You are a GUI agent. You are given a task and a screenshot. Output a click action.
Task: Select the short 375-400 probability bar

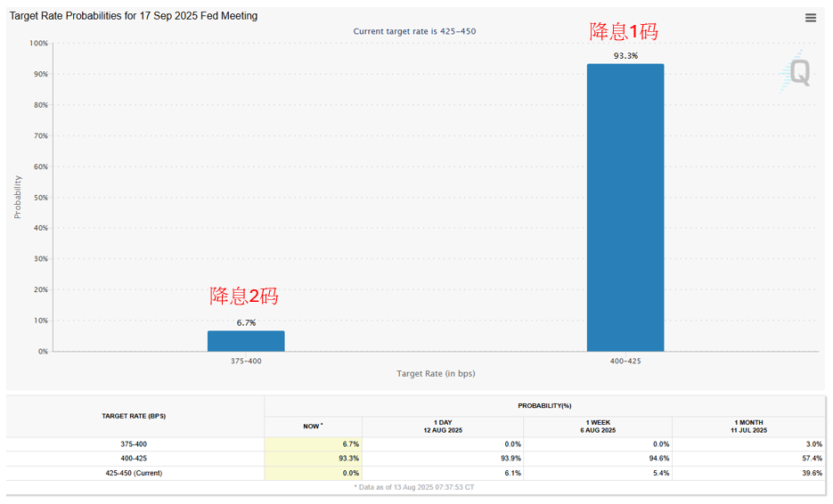[246, 341]
